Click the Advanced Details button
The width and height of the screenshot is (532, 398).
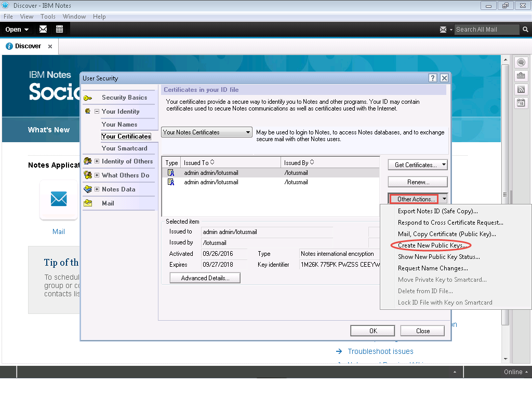(x=205, y=278)
